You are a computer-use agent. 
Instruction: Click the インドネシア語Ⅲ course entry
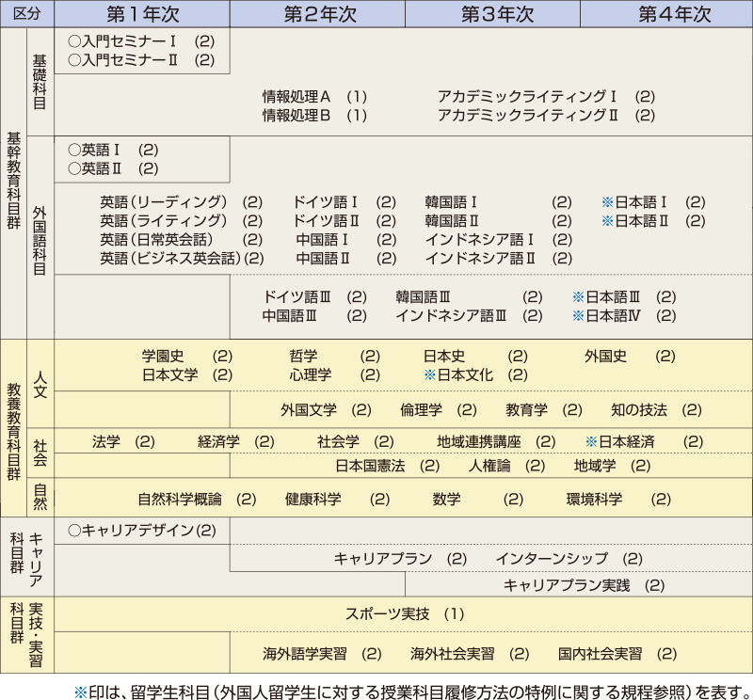452,315
